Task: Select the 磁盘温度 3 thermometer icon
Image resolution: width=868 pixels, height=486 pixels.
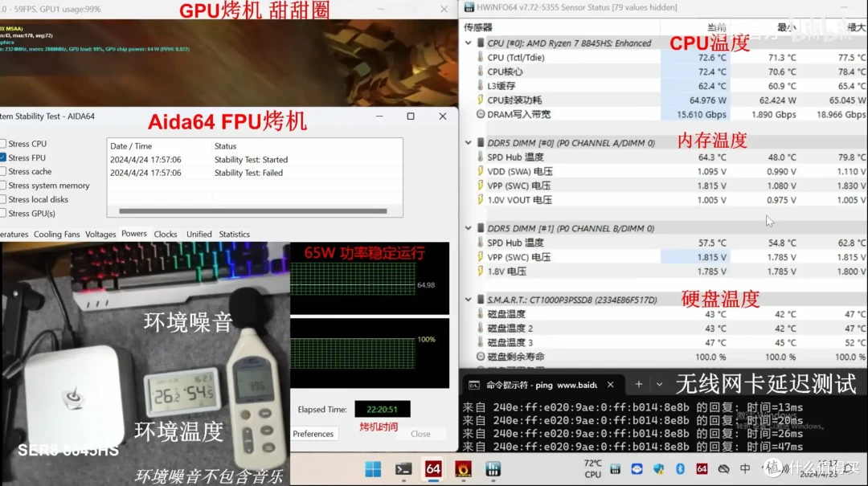Action: [x=480, y=342]
